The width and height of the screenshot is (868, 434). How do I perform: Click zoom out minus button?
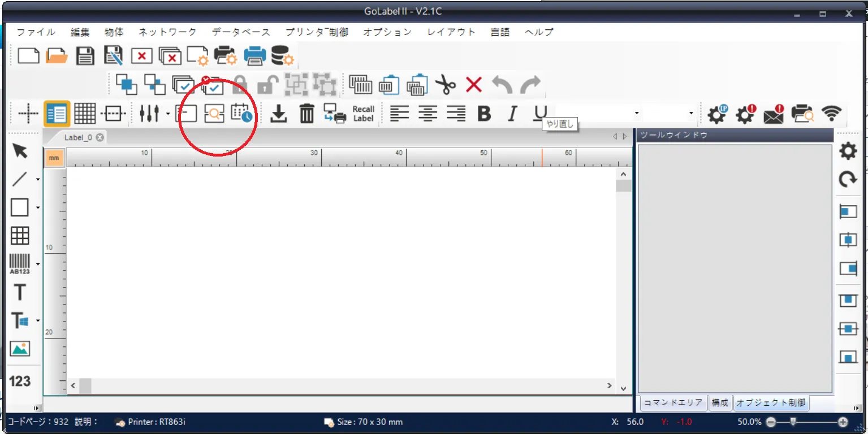[771, 422]
